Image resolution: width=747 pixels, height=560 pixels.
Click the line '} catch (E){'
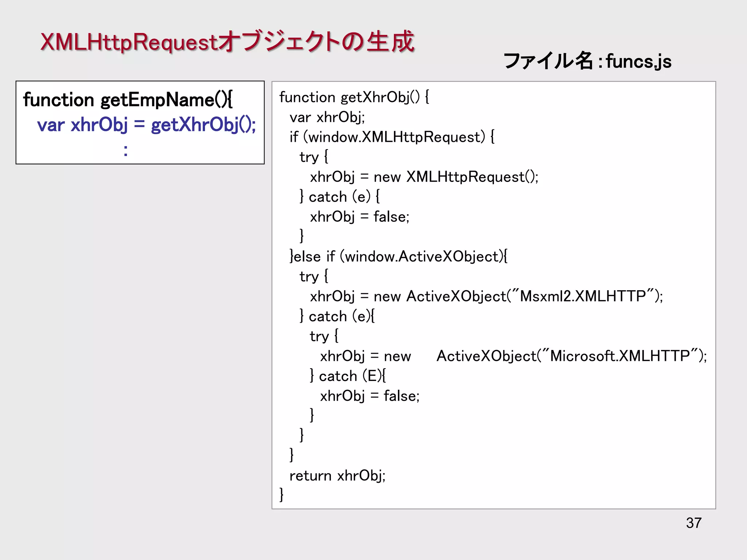click(348, 376)
